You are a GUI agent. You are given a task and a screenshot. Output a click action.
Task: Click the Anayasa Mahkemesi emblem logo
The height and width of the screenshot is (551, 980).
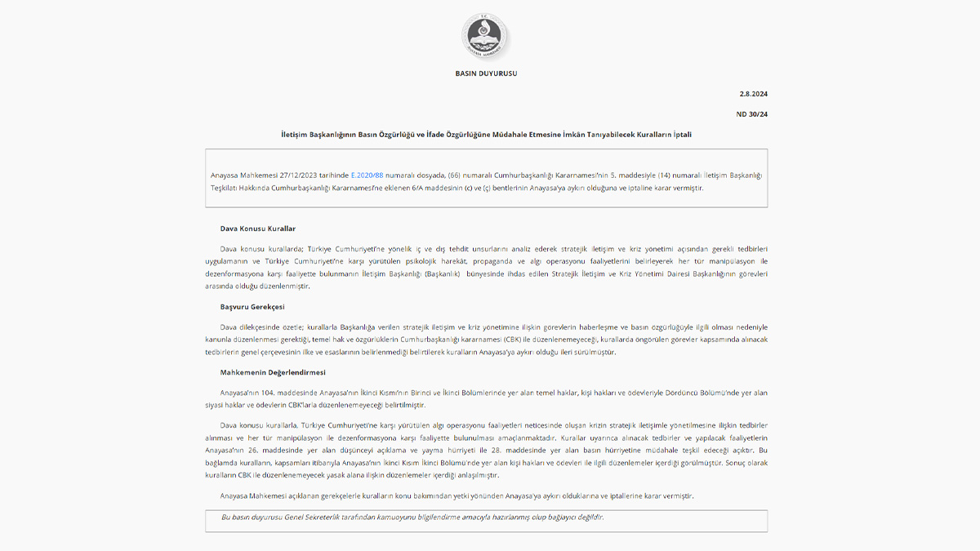point(486,36)
